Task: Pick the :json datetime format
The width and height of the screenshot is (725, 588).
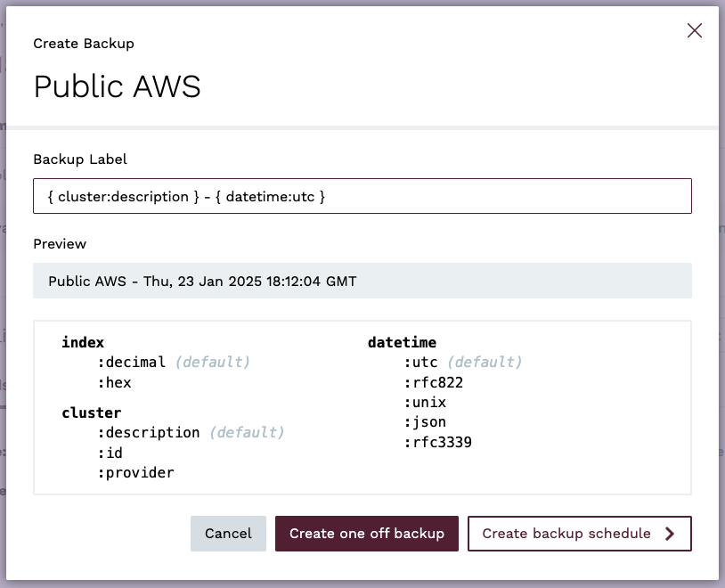Action: click(x=425, y=422)
